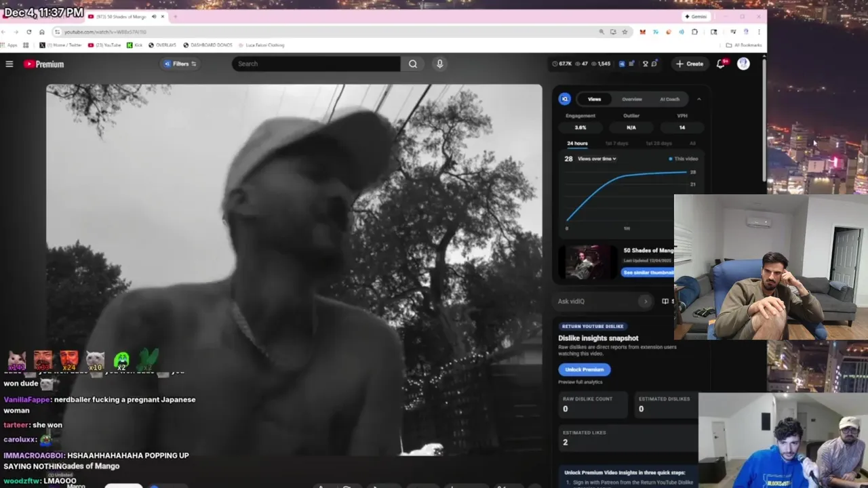Open the Luca Faloni Clothing bookmark
The image size is (868, 488).
(261, 45)
